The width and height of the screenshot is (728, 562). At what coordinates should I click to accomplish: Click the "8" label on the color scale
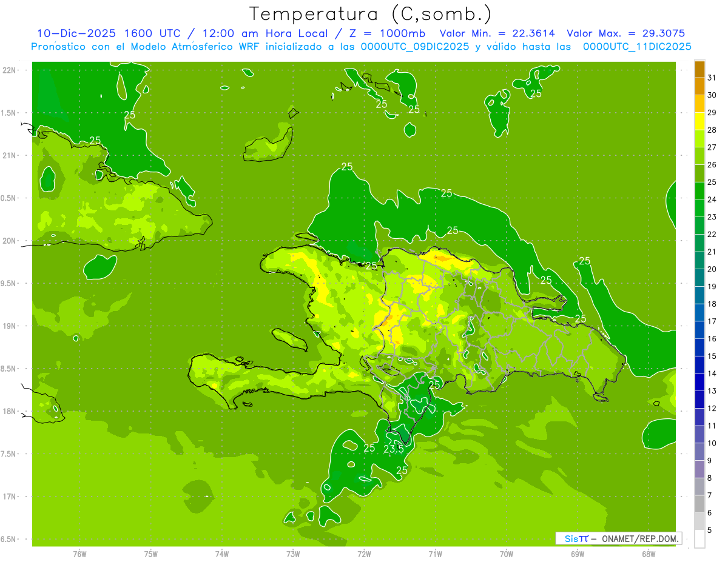710,478
